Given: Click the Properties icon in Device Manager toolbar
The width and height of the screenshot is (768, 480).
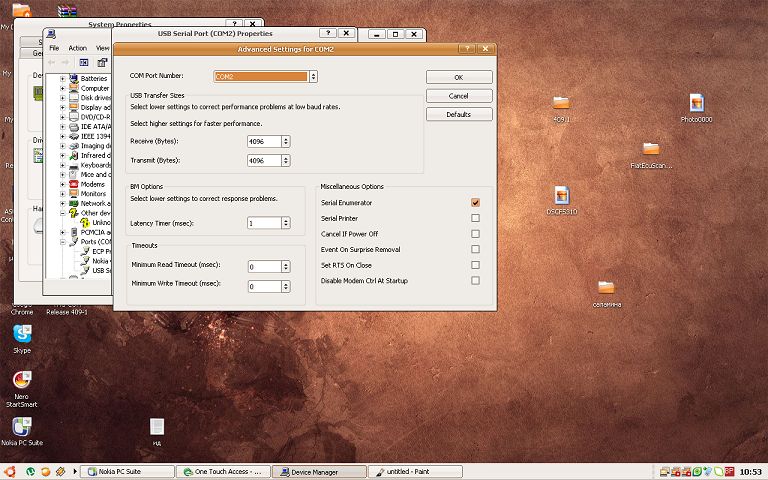Looking at the screenshot, I should point(102,62).
